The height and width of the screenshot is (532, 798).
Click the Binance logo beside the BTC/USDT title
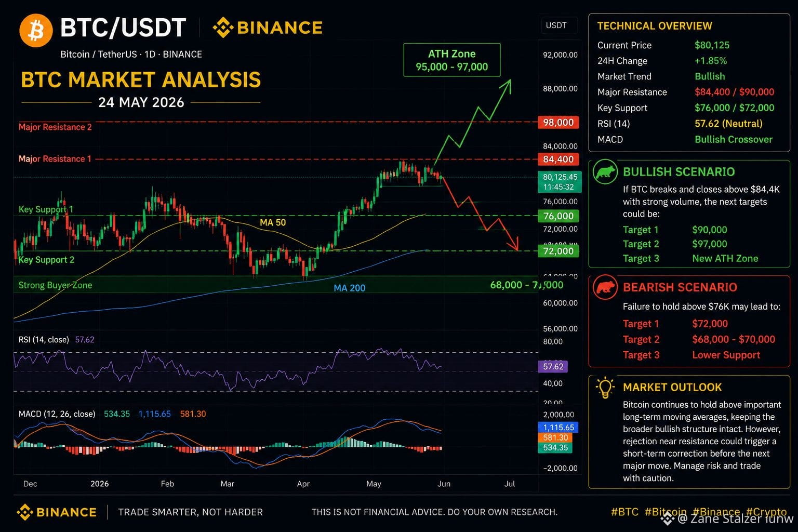tap(268, 28)
